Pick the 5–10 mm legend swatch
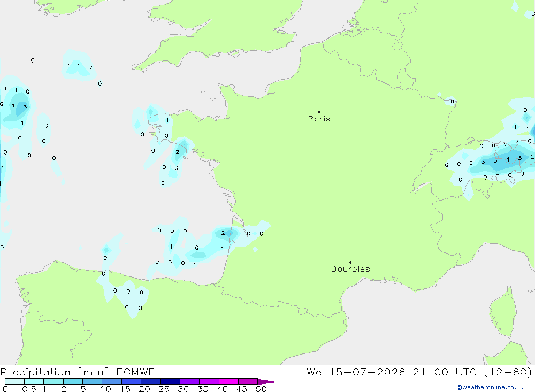 pyautogui.click(x=93, y=381)
